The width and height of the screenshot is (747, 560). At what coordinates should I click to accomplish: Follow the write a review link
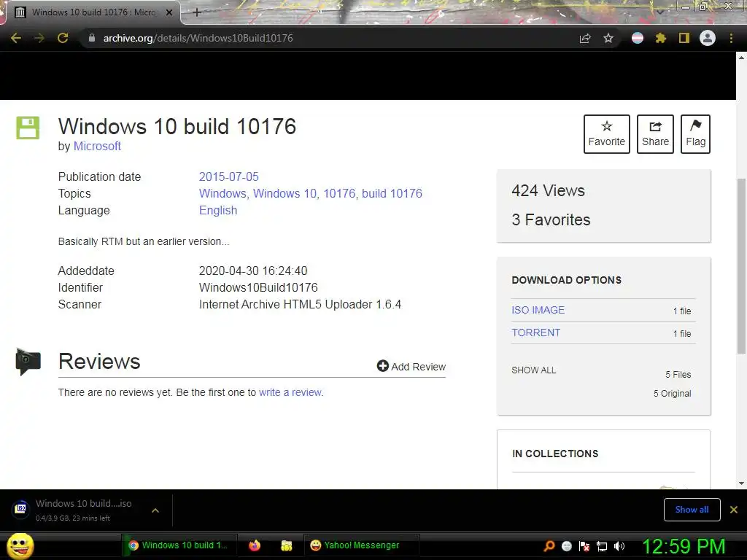[290, 392]
